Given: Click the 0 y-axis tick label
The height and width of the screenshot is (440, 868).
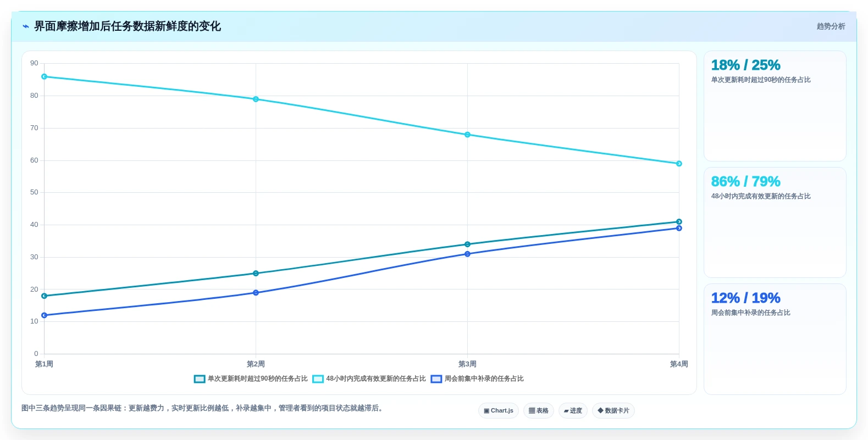Looking at the screenshot, I should (x=36, y=354).
